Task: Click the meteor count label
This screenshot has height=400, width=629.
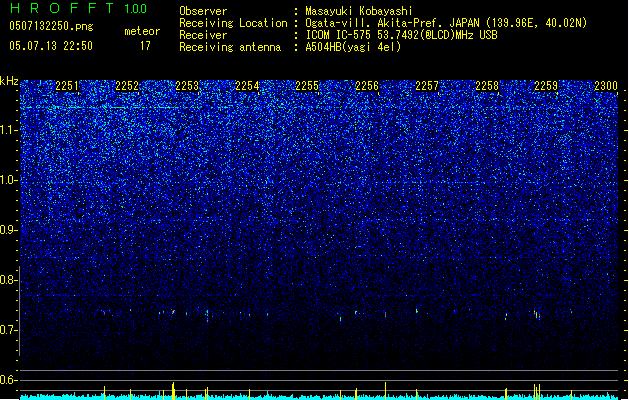Action: click(x=142, y=31)
